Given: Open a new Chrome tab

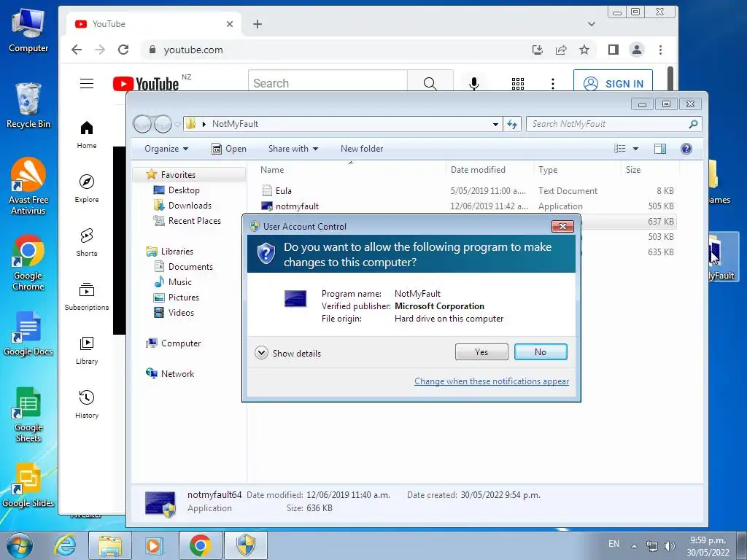Looking at the screenshot, I should [258, 24].
